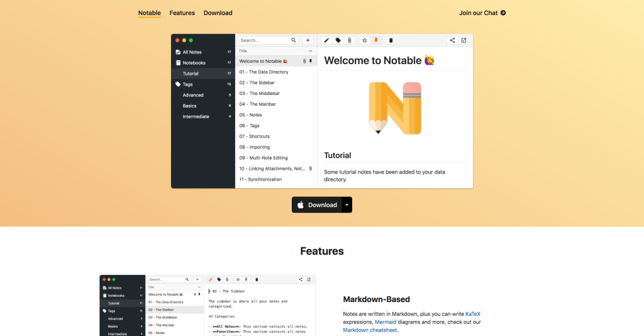Toggle the Title sort chevron in the small Features screenshot

point(199,287)
